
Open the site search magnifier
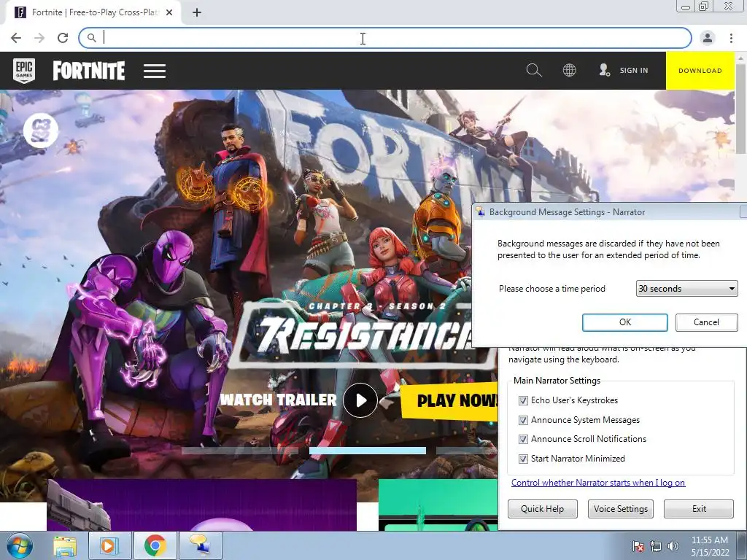coord(534,71)
